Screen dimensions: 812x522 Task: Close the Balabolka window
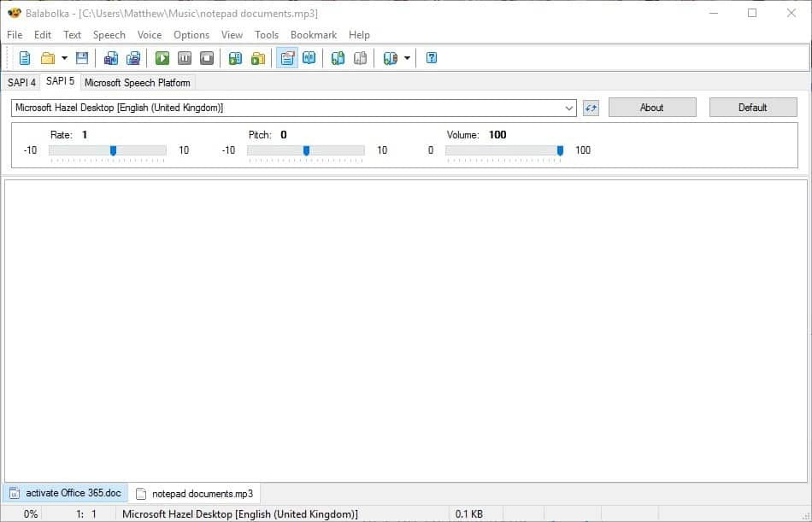tap(791, 13)
